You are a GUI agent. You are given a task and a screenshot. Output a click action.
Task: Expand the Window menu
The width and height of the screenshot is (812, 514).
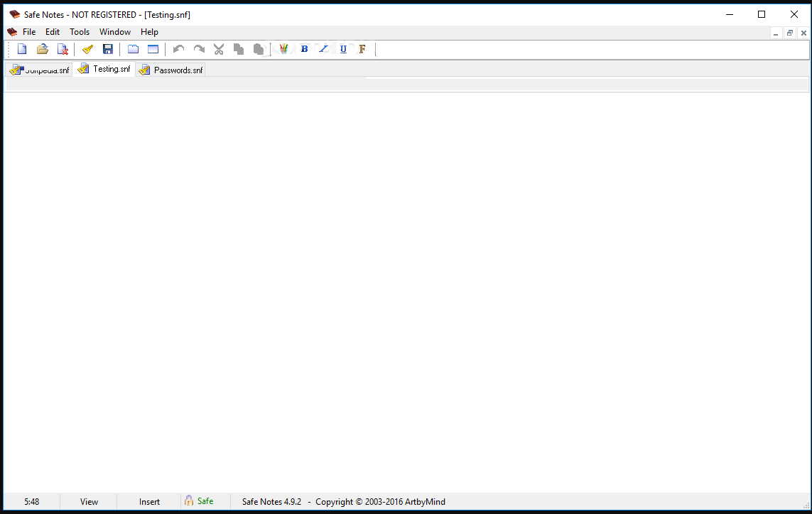tap(114, 32)
